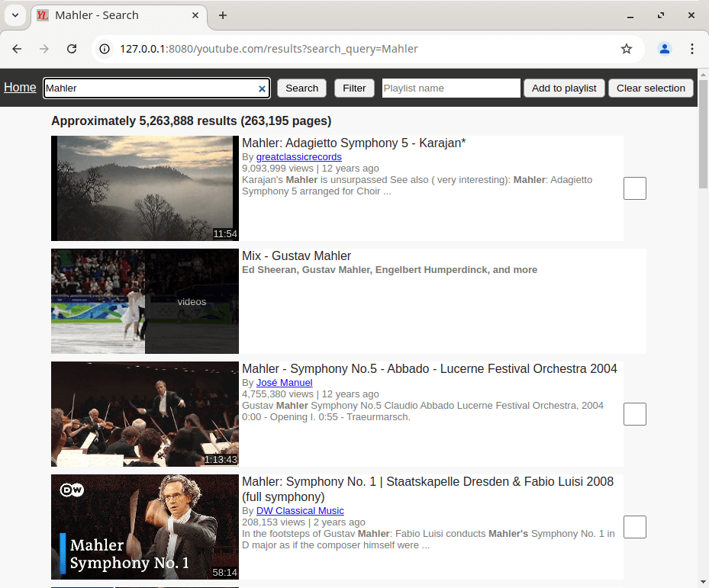
Task: Click '208,153 views | 2 years ago' text
Action: 304,522
